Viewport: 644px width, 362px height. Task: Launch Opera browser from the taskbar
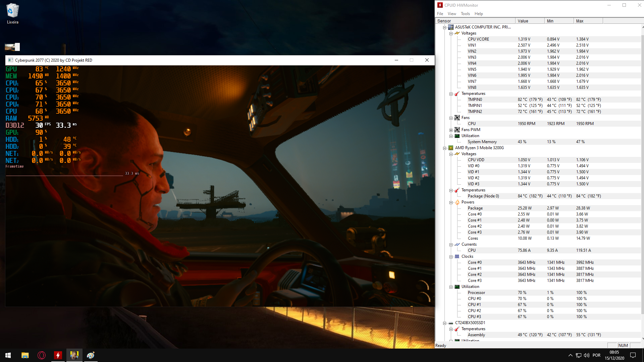[x=42, y=355]
